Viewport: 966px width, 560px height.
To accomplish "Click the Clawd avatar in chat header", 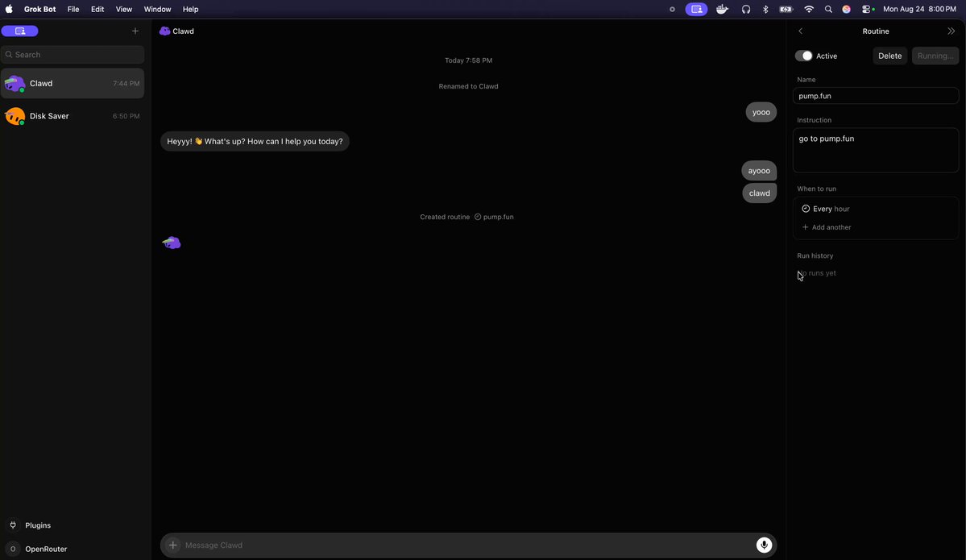I will [164, 31].
